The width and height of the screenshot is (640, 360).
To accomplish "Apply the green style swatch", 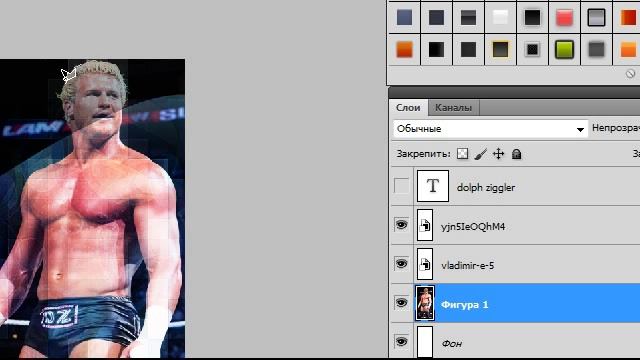I will [x=564, y=49].
